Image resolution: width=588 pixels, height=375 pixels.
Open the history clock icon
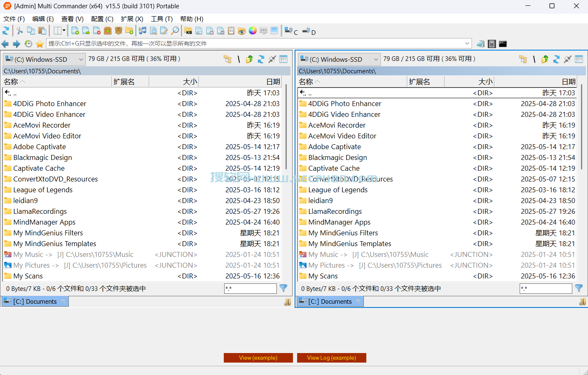coord(28,44)
